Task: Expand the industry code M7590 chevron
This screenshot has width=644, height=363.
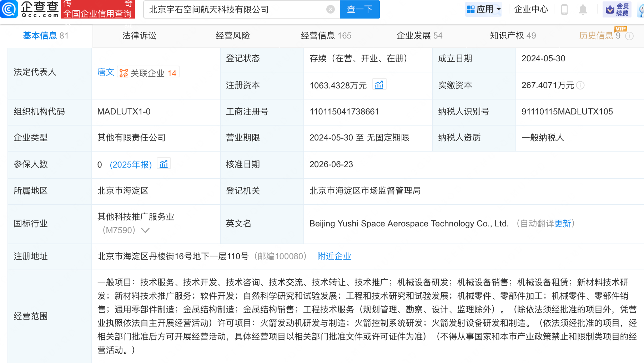Action: (x=145, y=230)
